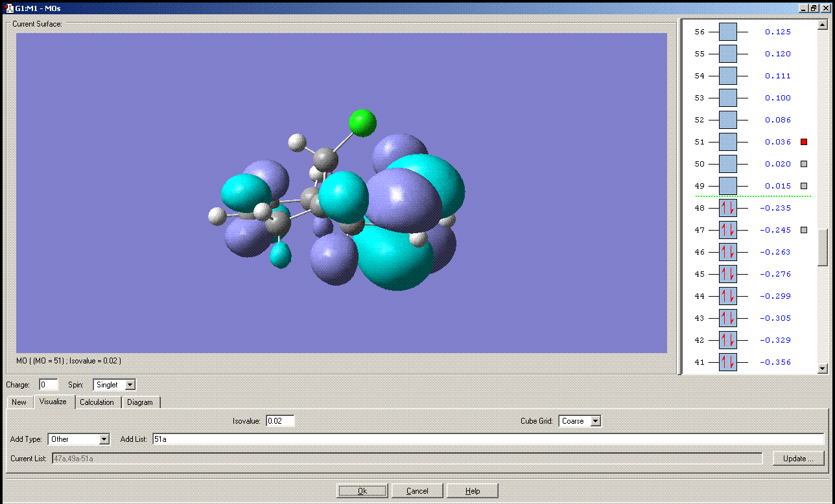Click the energy value 0.020
The height and width of the screenshot is (504, 835).
click(x=778, y=164)
